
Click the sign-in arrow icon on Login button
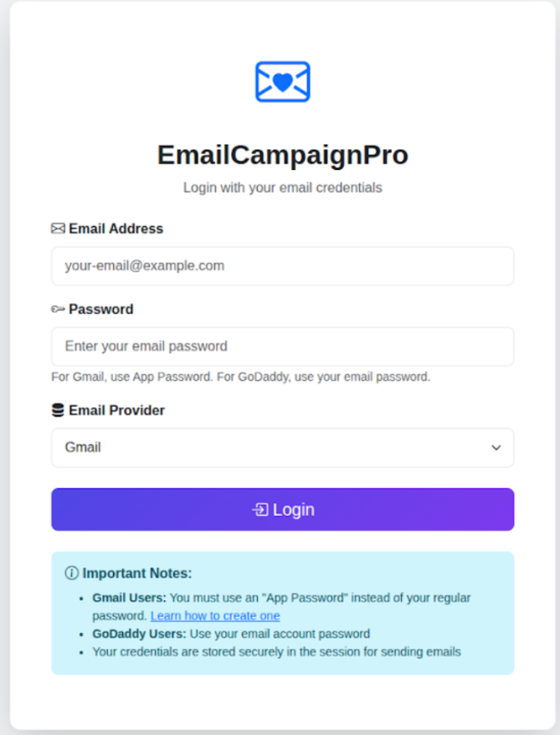click(x=260, y=509)
